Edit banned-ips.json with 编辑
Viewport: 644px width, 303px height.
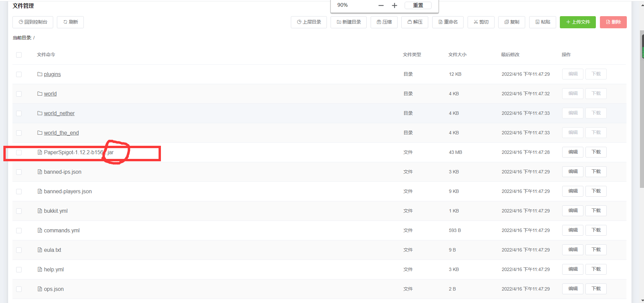tap(573, 172)
